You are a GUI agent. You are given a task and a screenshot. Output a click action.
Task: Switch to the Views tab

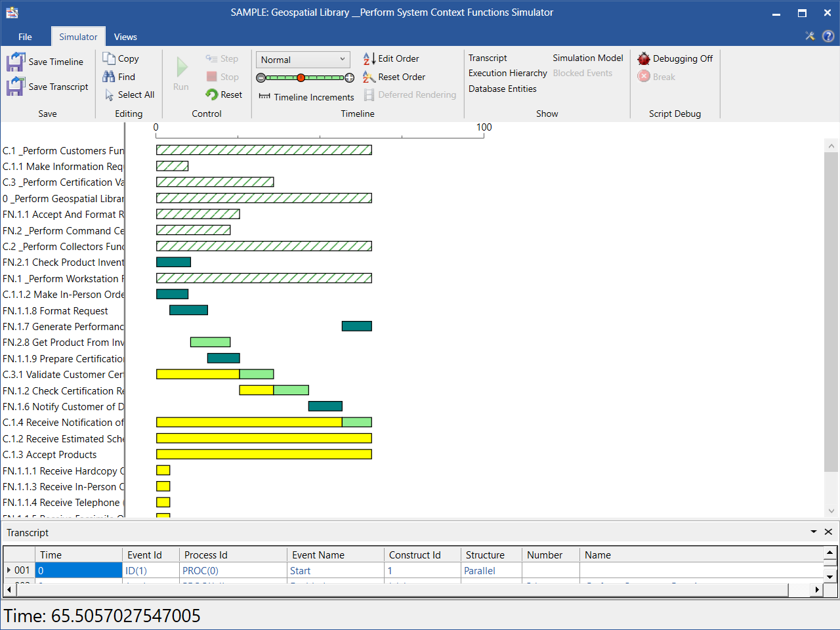125,37
